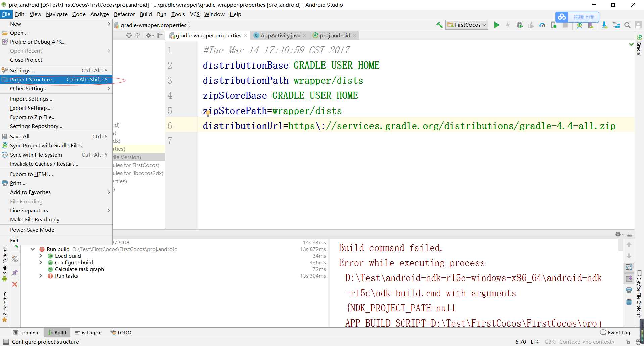Toggle tool window quick access icon in status bar
The width and height of the screenshot is (644, 346).
click(x=6, y=342)
